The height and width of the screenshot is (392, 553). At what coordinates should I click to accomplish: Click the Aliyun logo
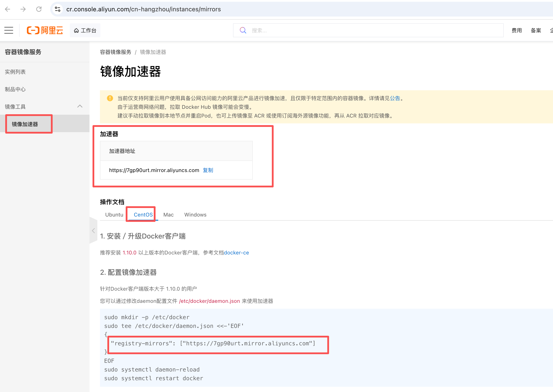coord(45,31)
